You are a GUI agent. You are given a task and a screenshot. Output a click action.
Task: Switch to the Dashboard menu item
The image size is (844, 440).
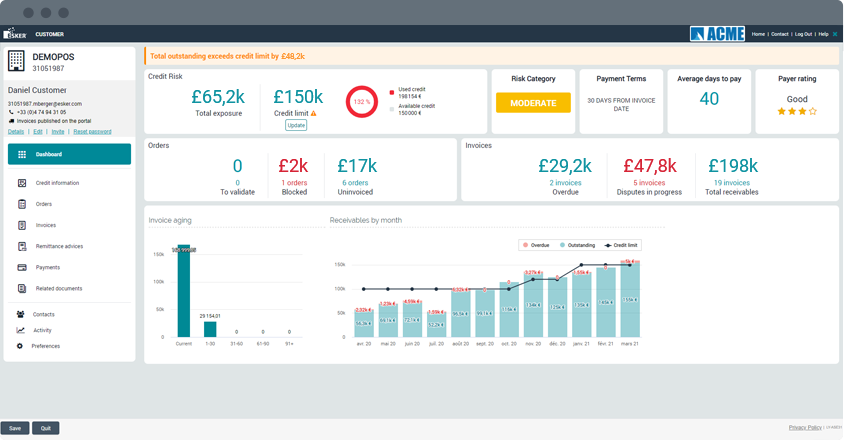click(69, 154)
